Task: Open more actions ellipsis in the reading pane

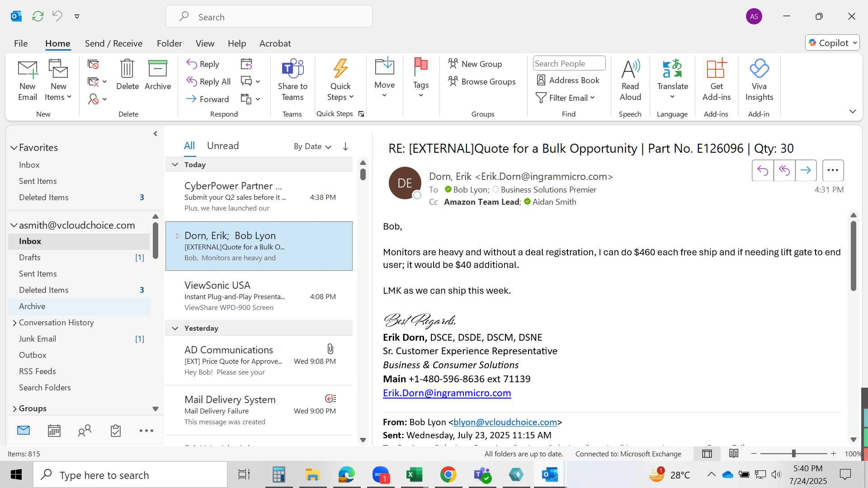Action: click(833, 170)
